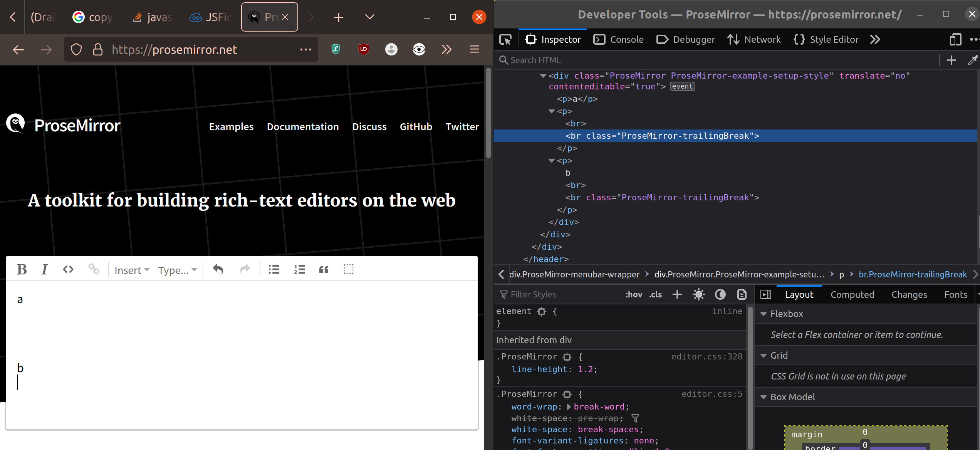Open the Insert dropdown in the editor
980x450 pixels.
[x=131, y=270]
